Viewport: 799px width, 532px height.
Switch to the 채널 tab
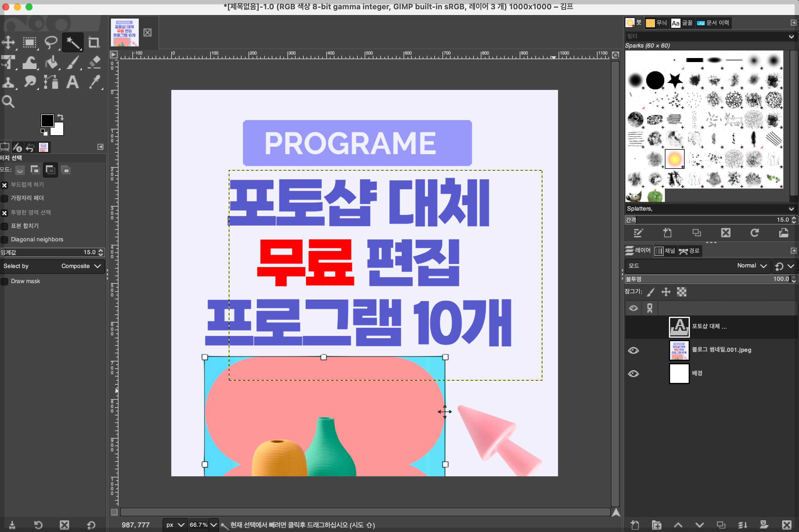[665, 251]
